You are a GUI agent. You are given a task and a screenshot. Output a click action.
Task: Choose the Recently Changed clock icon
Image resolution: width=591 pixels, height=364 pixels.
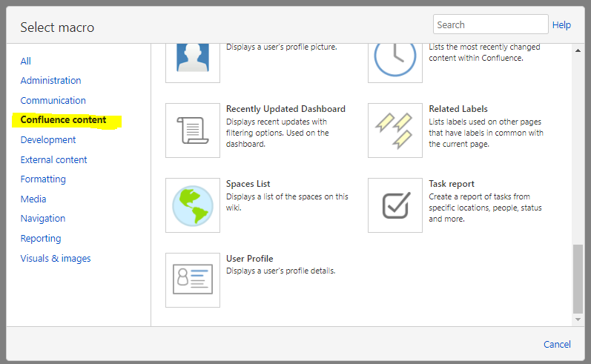[x=395, y=62]
